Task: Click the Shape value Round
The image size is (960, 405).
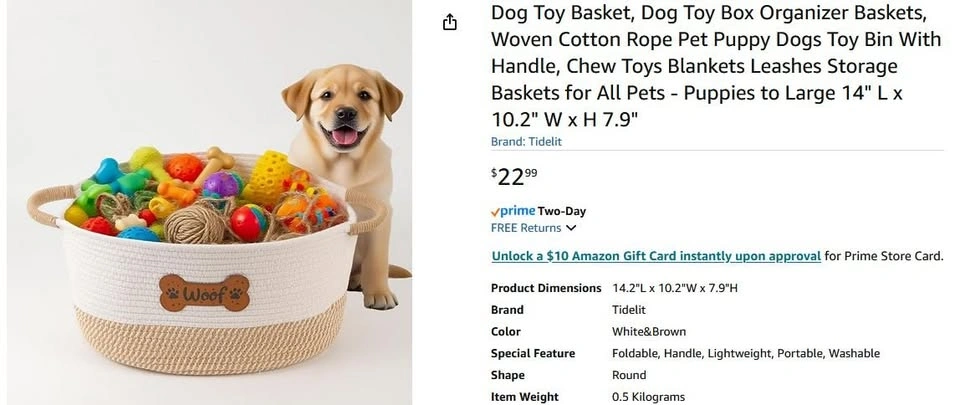Action: [x=629, y=375]
